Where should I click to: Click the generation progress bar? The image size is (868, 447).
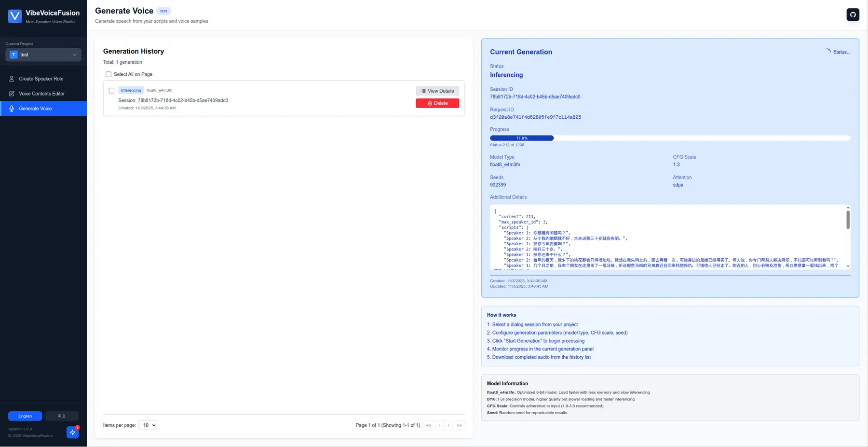670,138
